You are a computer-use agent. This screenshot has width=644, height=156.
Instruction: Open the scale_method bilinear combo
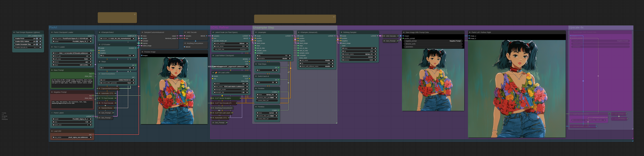point(231,43)
